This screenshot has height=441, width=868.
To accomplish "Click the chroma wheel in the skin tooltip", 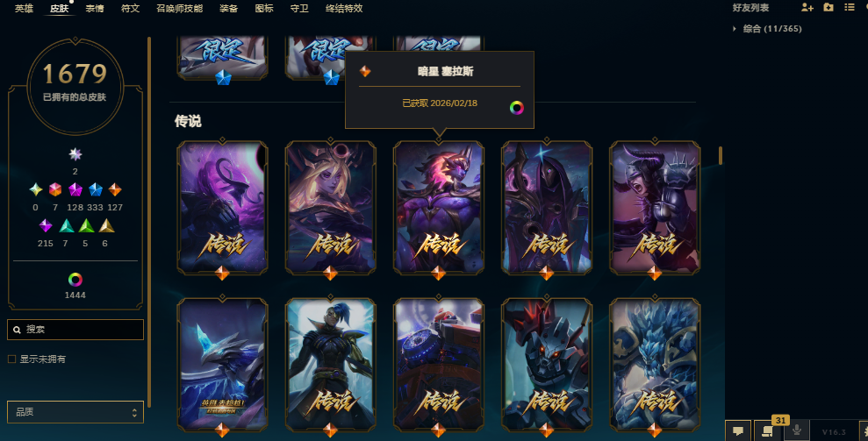I will pos(516,107).
